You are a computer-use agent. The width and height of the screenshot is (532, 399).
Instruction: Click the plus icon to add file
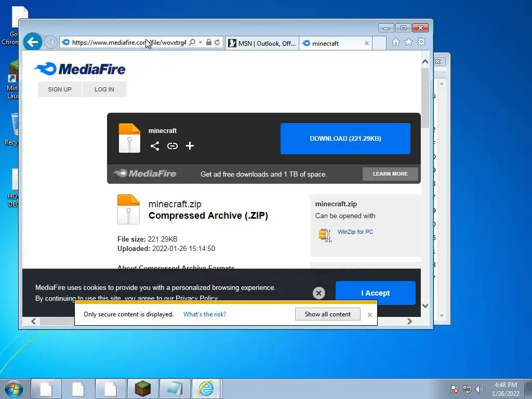(x=190, y=146)
